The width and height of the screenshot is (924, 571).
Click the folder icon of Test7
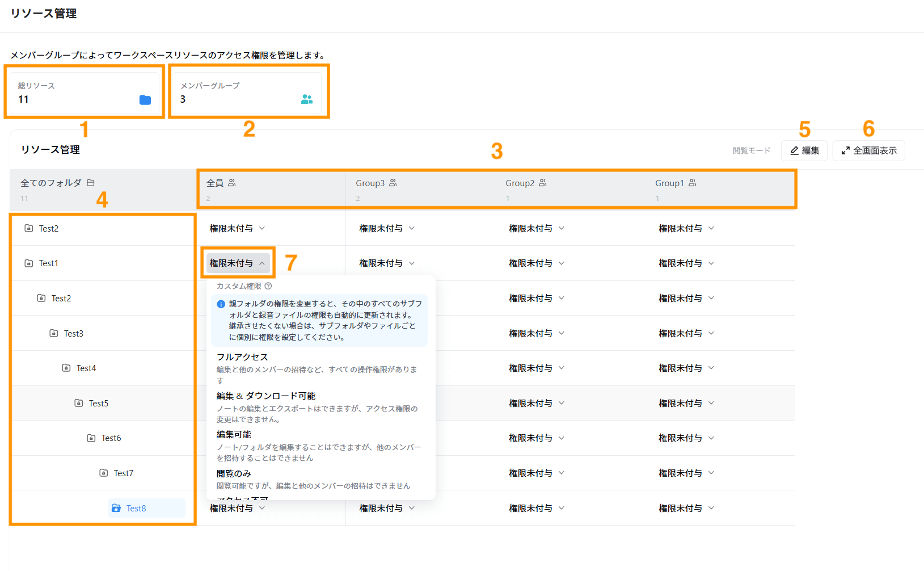pyautogui.click(x=104, y=473)
